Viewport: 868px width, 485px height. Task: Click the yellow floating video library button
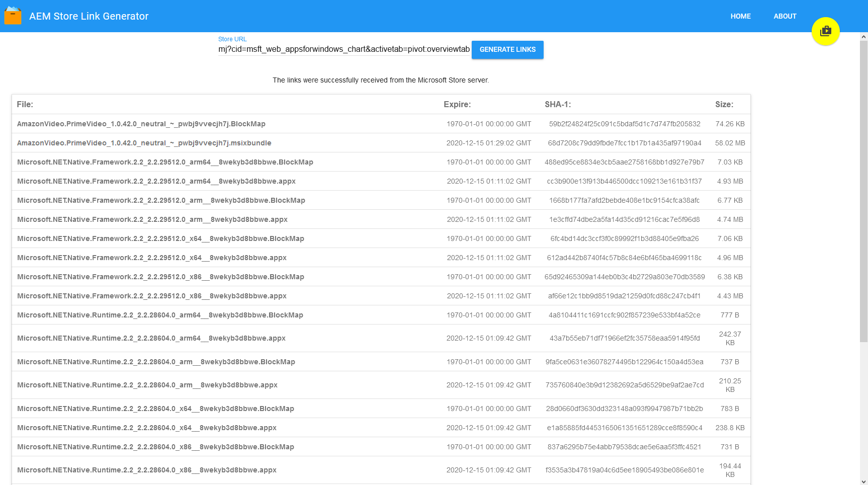[x=825, y=31]
